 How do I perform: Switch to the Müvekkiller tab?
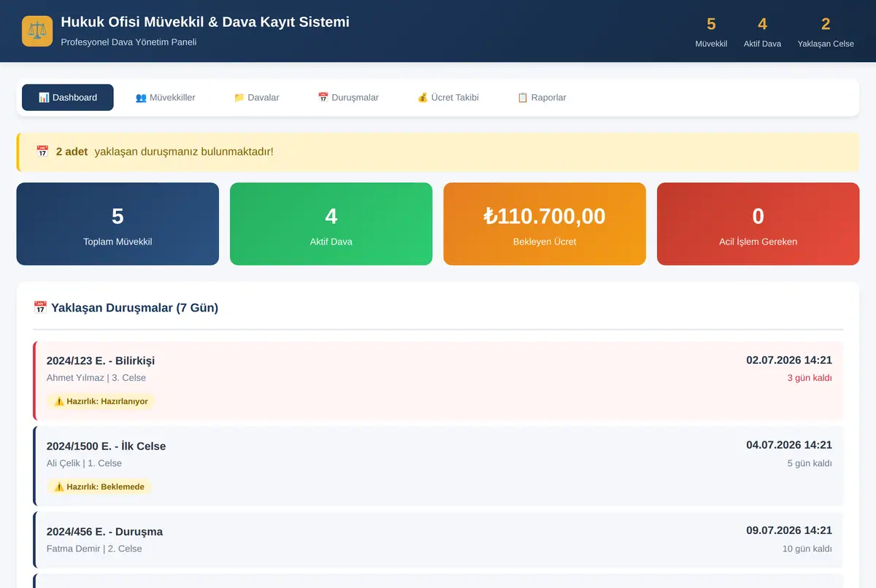click(x=166, y=98)
